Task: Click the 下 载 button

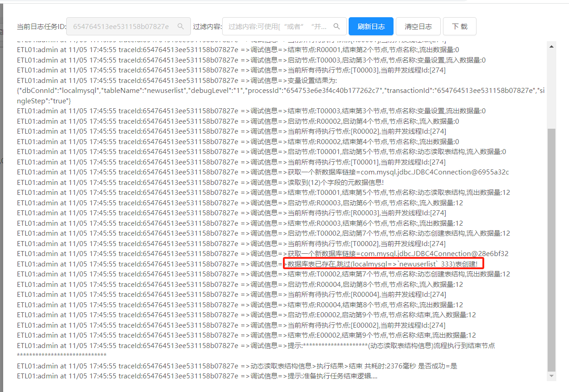Action: point(459,27)
